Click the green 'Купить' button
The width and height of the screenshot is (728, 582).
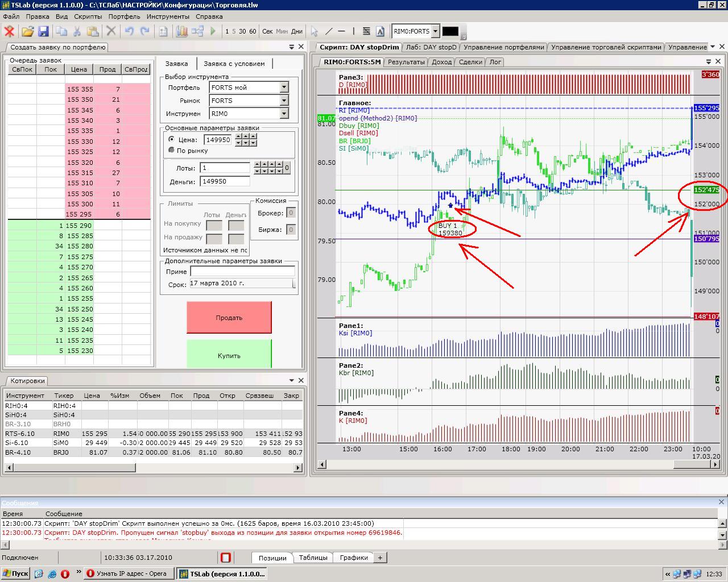tap(229, 355)
